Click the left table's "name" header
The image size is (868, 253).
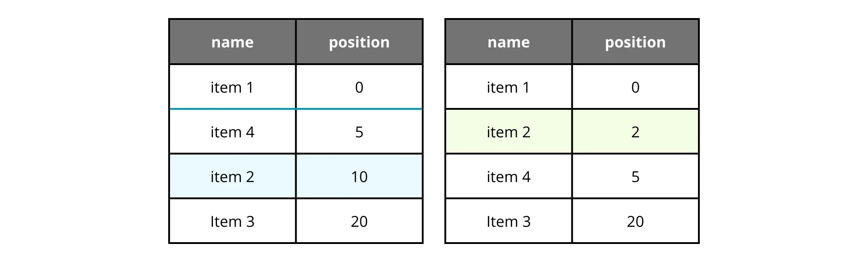point(232,42)
